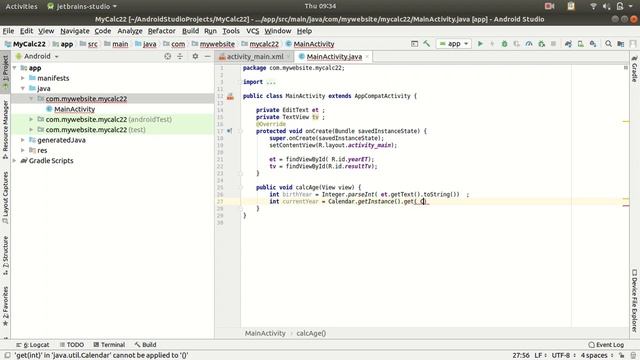Image resolution: width=640 pixels, height=360 pixels.
Task: Open the Logcat tool window button
Action: 33,345
